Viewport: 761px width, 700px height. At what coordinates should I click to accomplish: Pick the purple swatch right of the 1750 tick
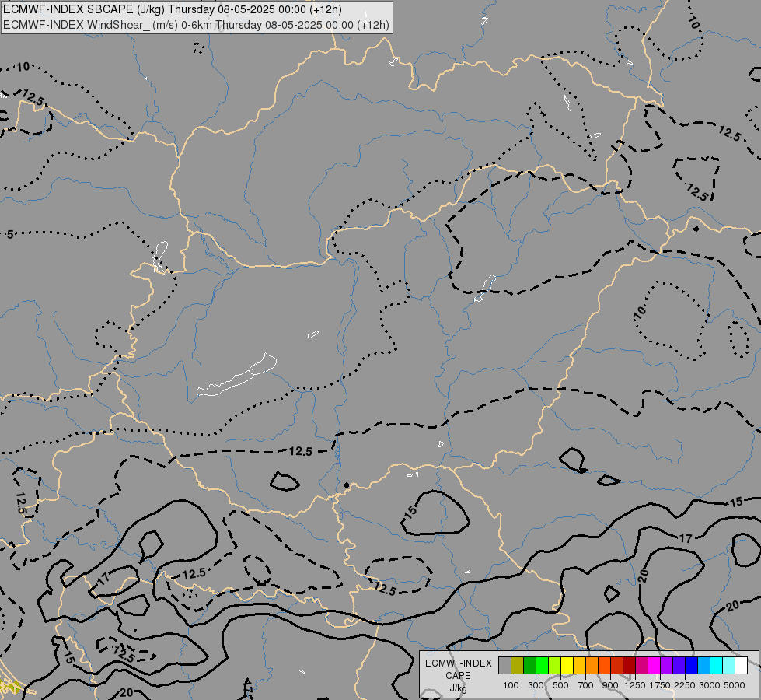tap(667, 665)
